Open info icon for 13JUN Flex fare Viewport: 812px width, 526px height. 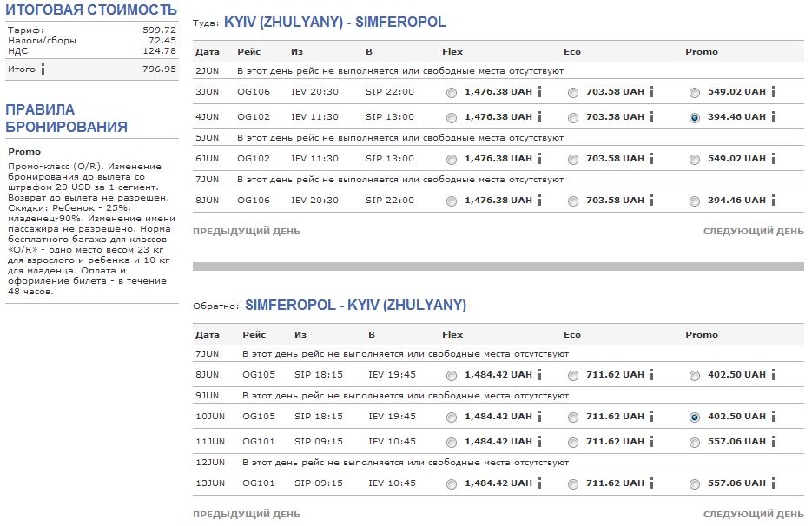tap(539, 483)
